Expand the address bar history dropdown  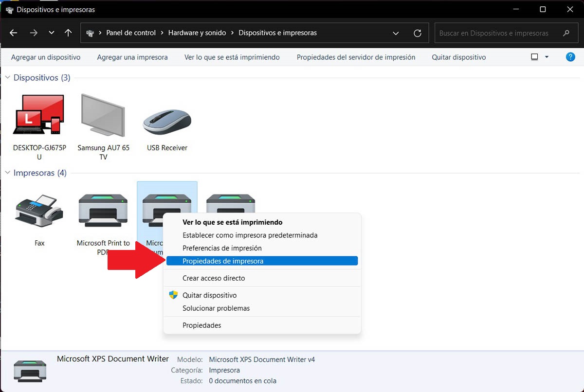click(396, 33)
